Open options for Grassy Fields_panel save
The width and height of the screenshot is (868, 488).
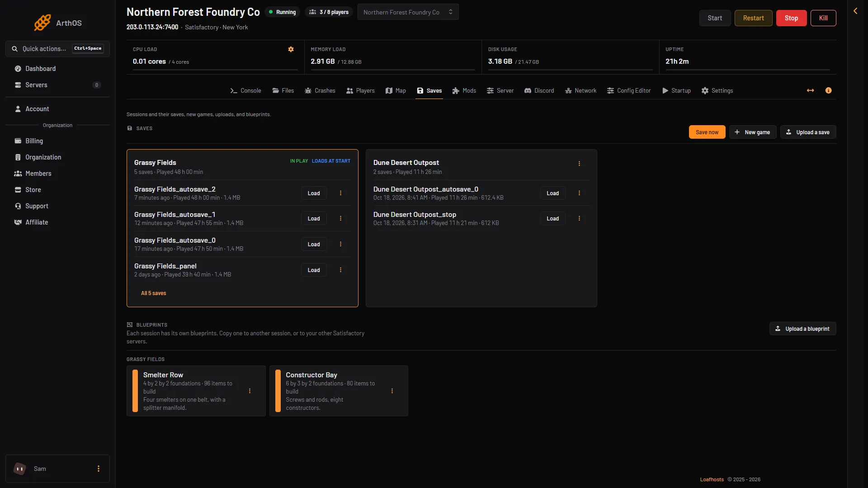tap(340, 270)
